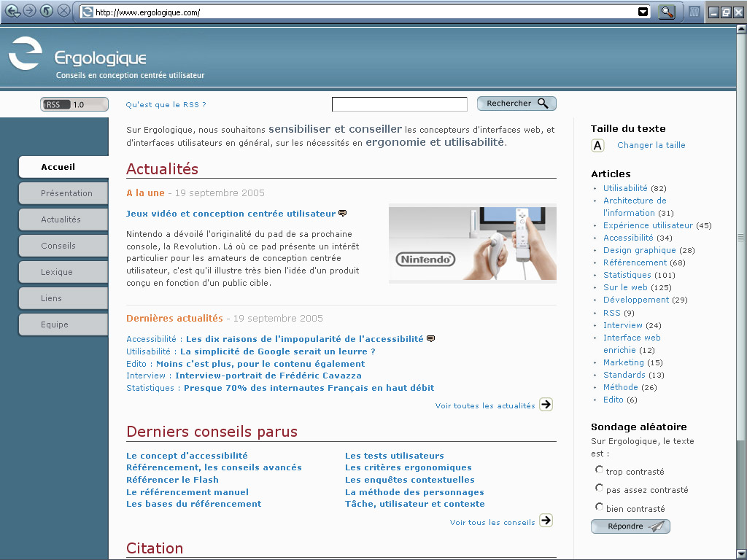
Task: Click the address bar URL field
Action: coord(365,12)
